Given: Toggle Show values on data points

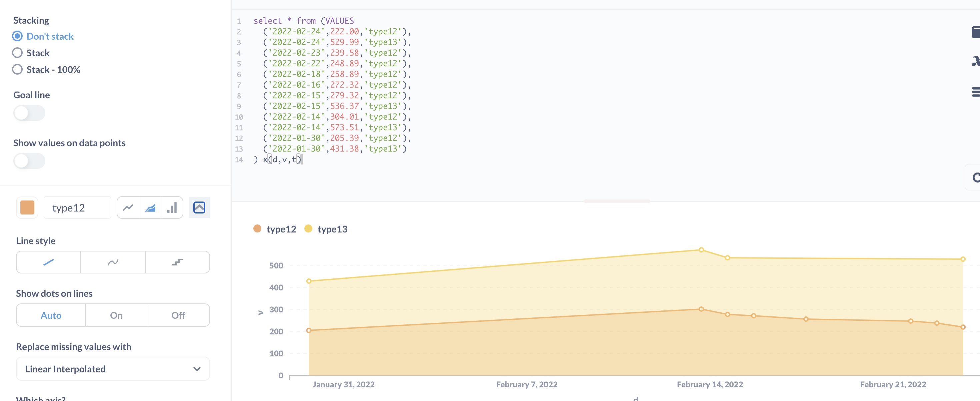Looking at the screenshot, I should coord(29,161).
